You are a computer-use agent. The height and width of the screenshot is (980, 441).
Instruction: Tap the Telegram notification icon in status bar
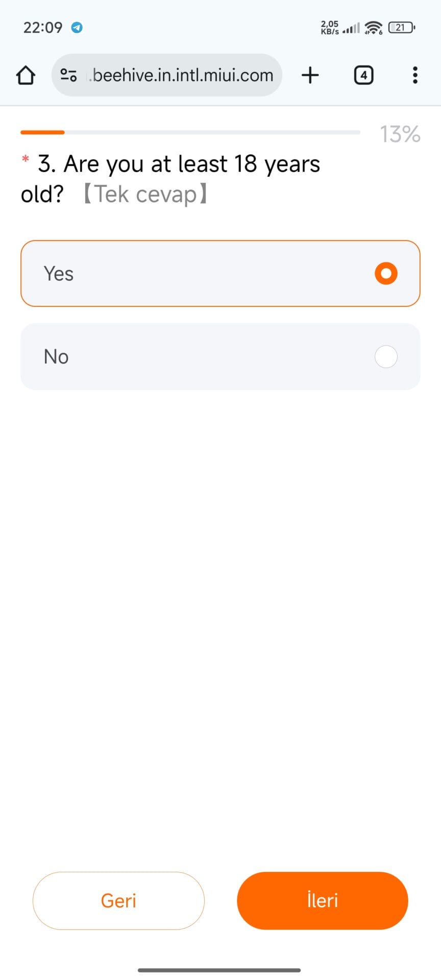[77, 28]
